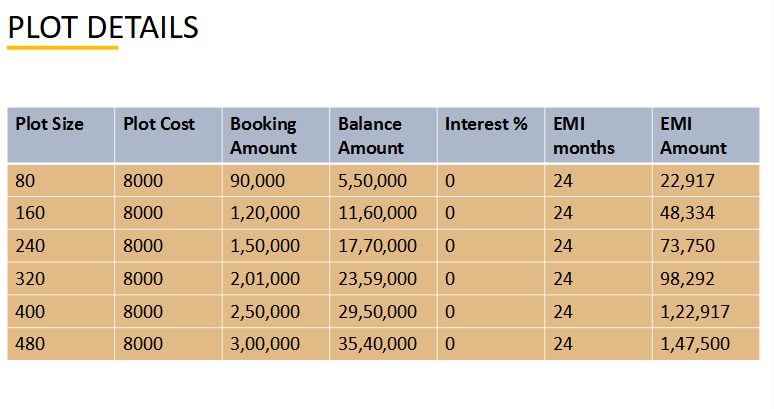
Task: Select the balance amount 5,50,000 cell
Action: point(384,181)
